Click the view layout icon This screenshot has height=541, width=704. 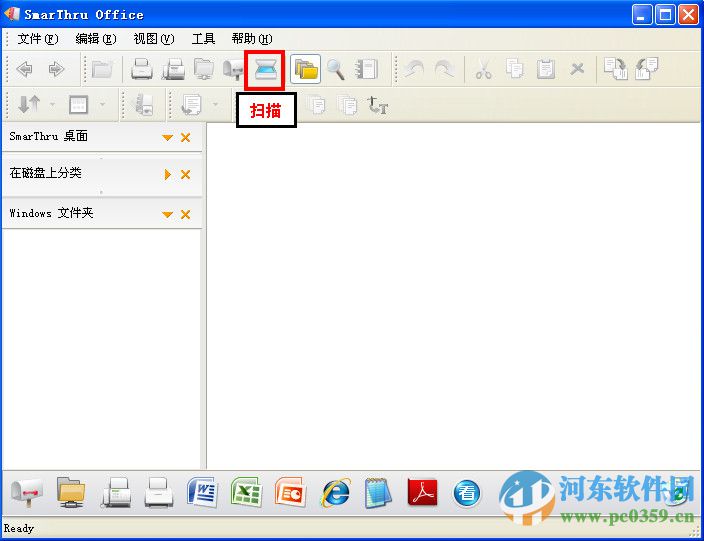(79, 105)
